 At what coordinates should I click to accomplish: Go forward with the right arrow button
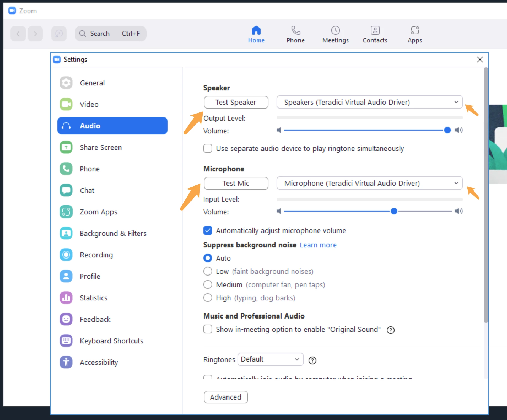click(x=35, y=34)
